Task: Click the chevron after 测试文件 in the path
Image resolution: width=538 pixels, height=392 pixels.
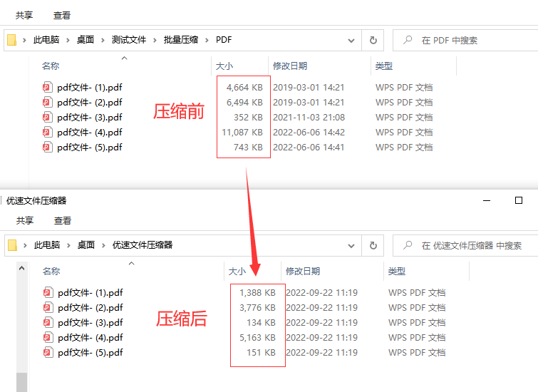Action: click(x=155, y=40)
